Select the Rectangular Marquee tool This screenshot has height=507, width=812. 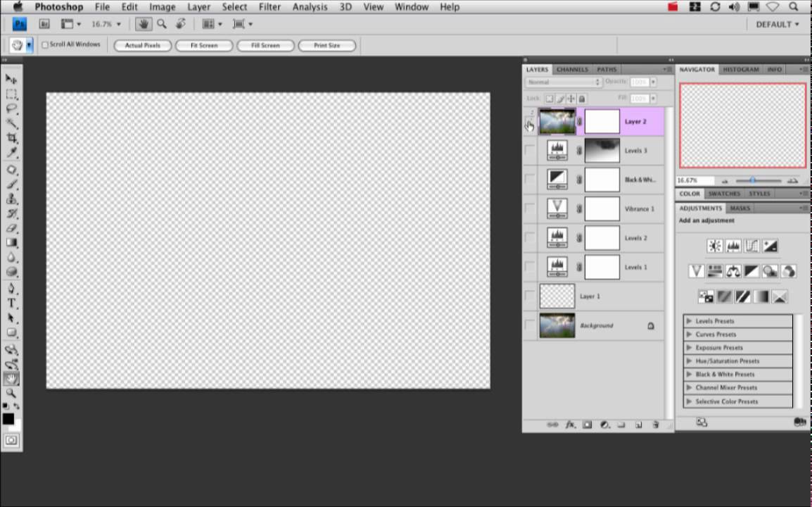(11, 94)
